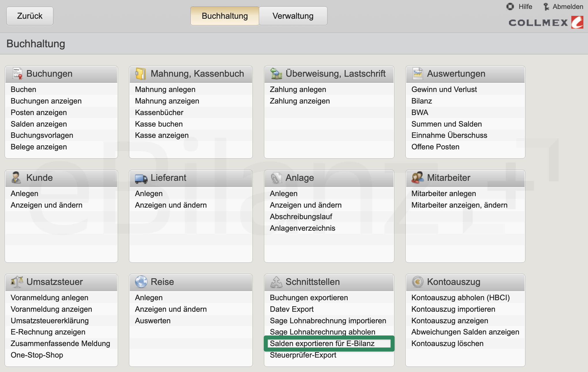This screenshot has width=588, height=372.
Task: Open Kassenbücher
Action: pyautogui.click(x=159, y=112)
